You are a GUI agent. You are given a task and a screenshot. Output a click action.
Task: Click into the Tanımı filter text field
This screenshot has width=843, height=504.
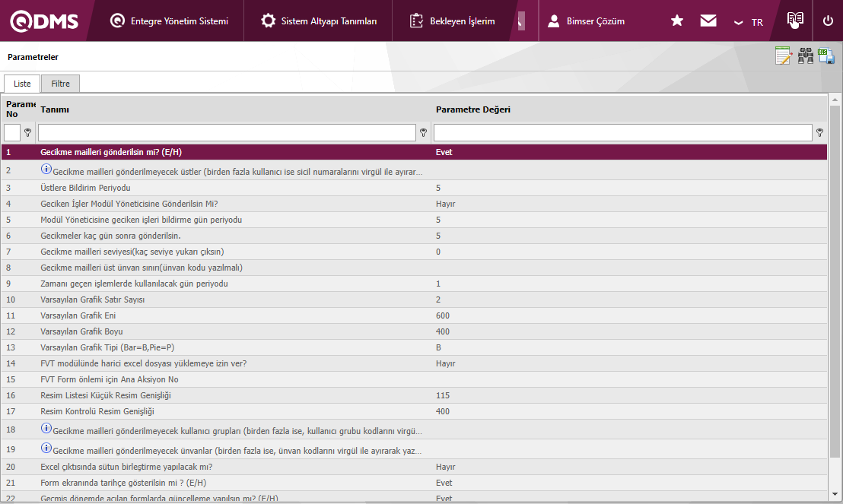(227, 132)
